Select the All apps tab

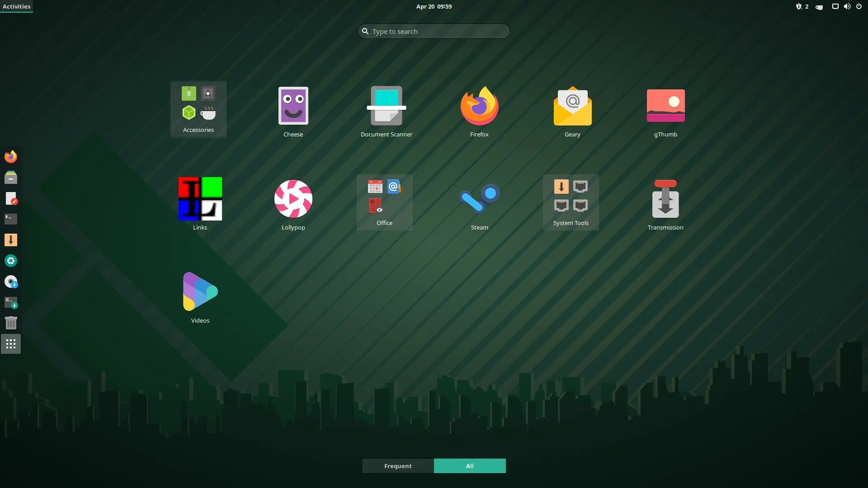click(x=470, y=466)
